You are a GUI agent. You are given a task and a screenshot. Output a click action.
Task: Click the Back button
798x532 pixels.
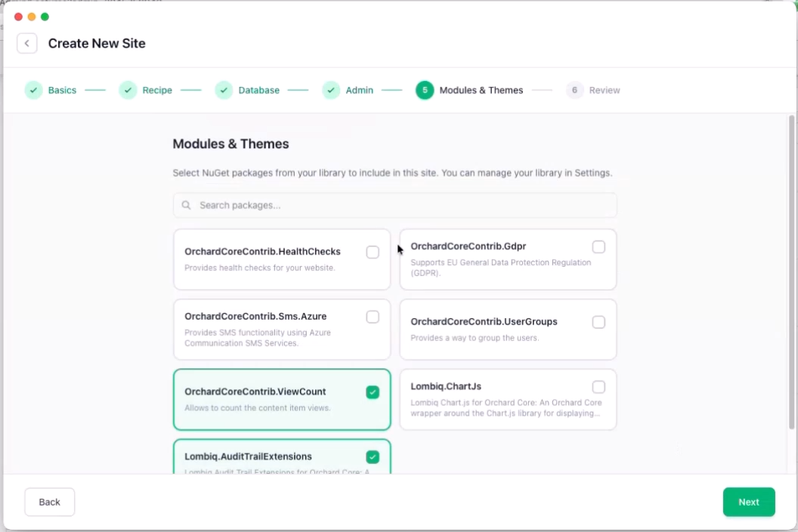click(49, 502)
